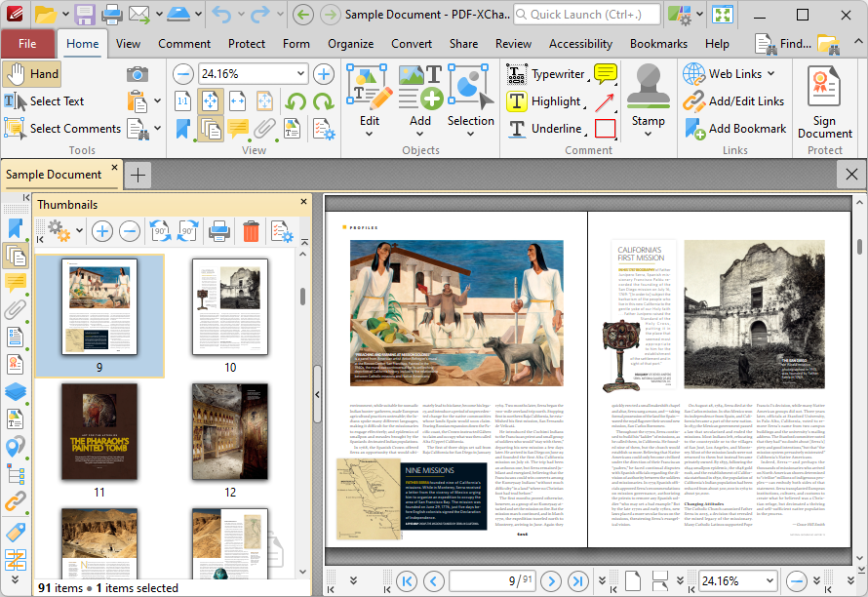Zoom in thumbnails with plus icon
Viewport: 868px width, 597px height.
(x=101, y=230)
